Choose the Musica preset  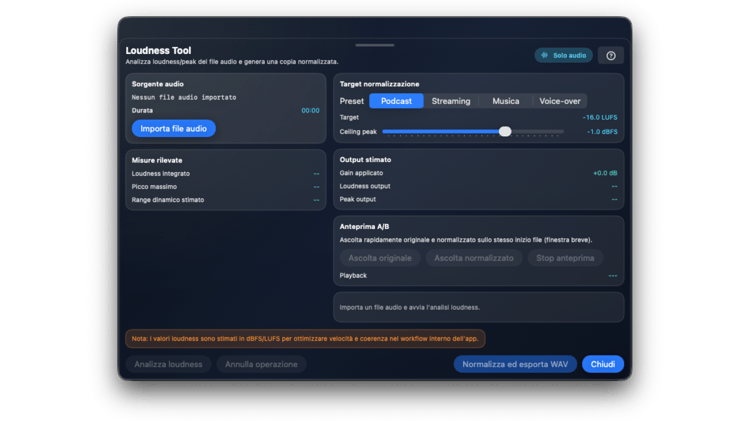point(506,101)
